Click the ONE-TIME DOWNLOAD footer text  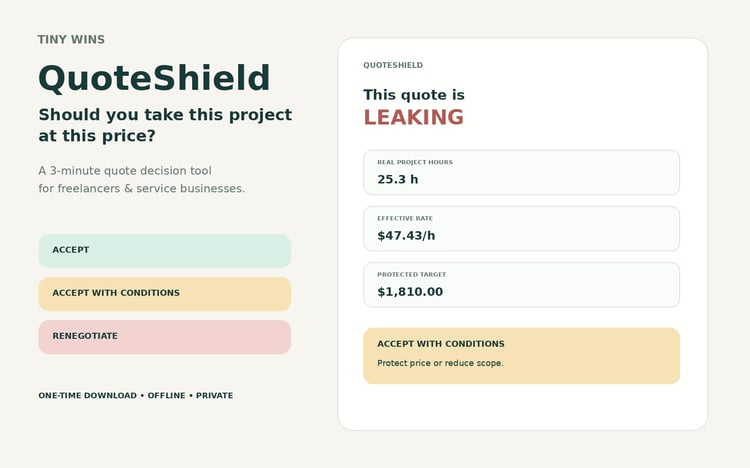(x=88, y=395)
